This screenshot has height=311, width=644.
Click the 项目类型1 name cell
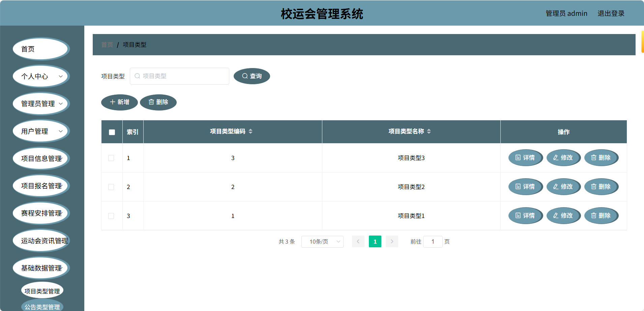point(411,216)
